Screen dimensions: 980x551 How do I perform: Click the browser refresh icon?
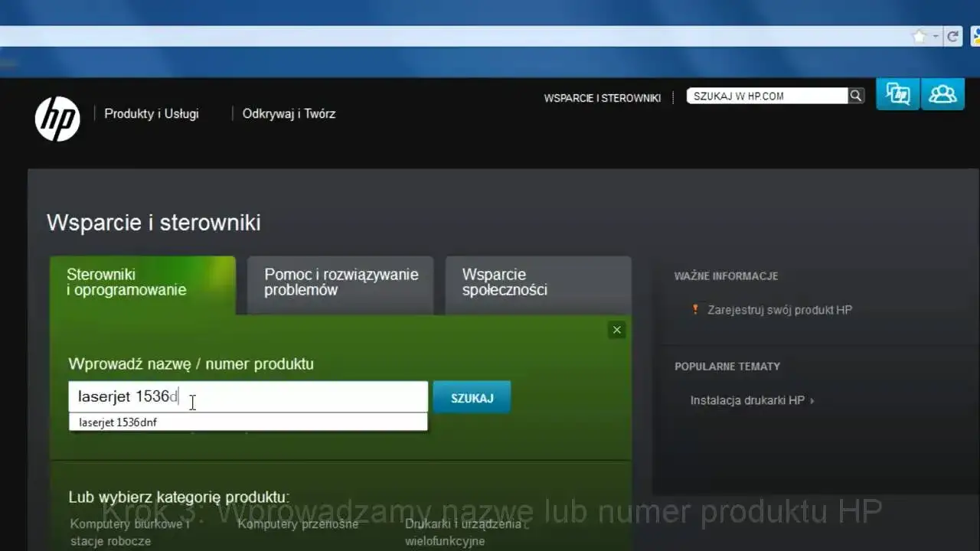tap(952, 35)
